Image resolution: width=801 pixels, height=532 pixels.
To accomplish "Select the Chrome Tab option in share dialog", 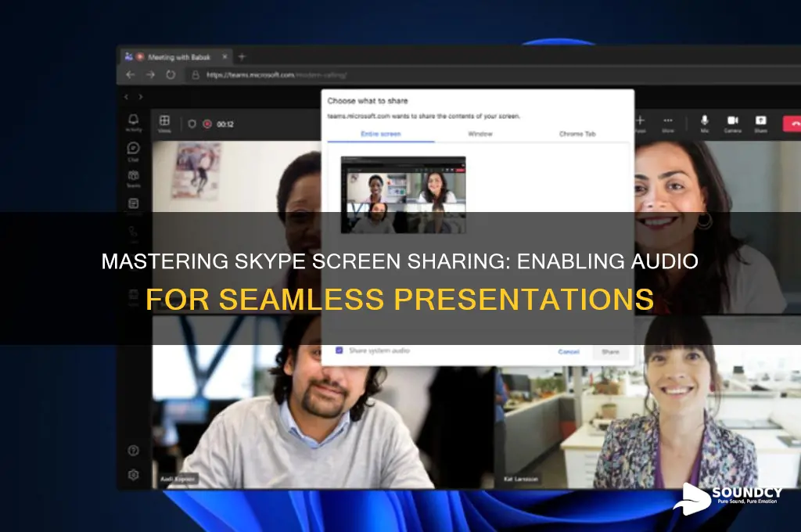I will click(x=577, y=134).
